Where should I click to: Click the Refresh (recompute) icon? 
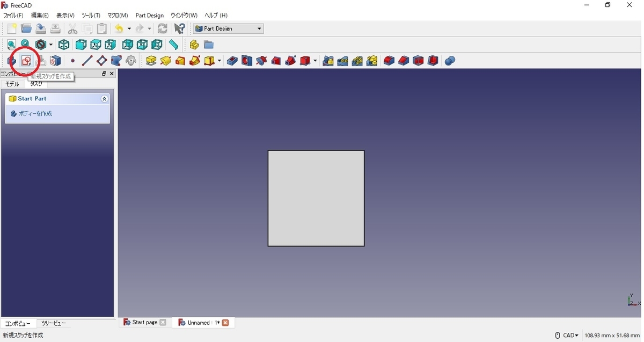pyautogui.click(x=163, y=28)
